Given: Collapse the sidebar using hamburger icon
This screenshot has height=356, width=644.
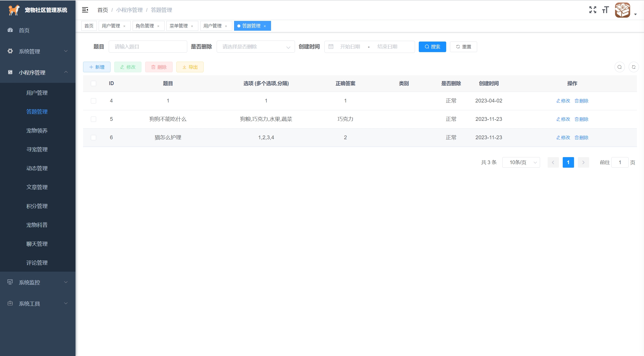Looking at the screenshot, I should (x=85, y=10).
